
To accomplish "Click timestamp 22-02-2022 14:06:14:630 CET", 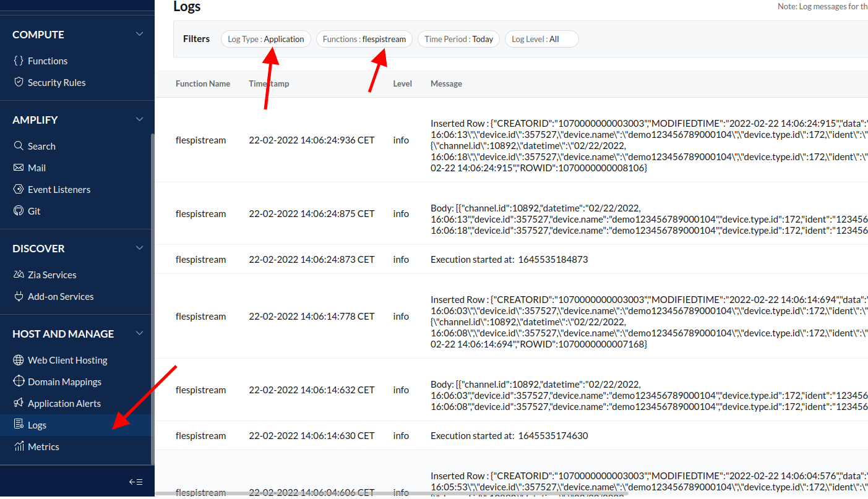I will [312, 435].
